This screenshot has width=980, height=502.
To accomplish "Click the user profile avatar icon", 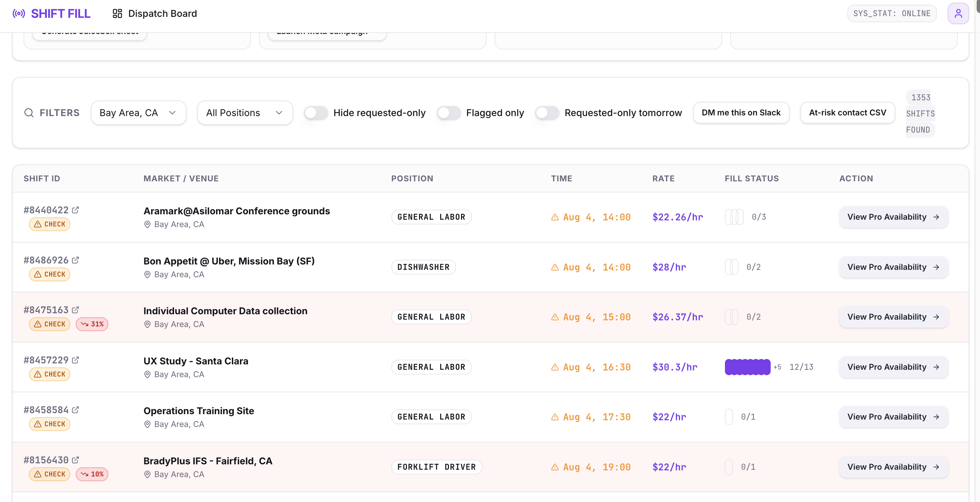I will coord(958,14).
